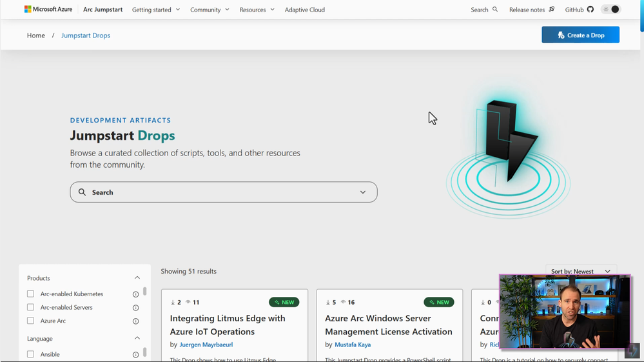
Task: Click the Products list scrollbar
Action: click(x=144, y=291)
